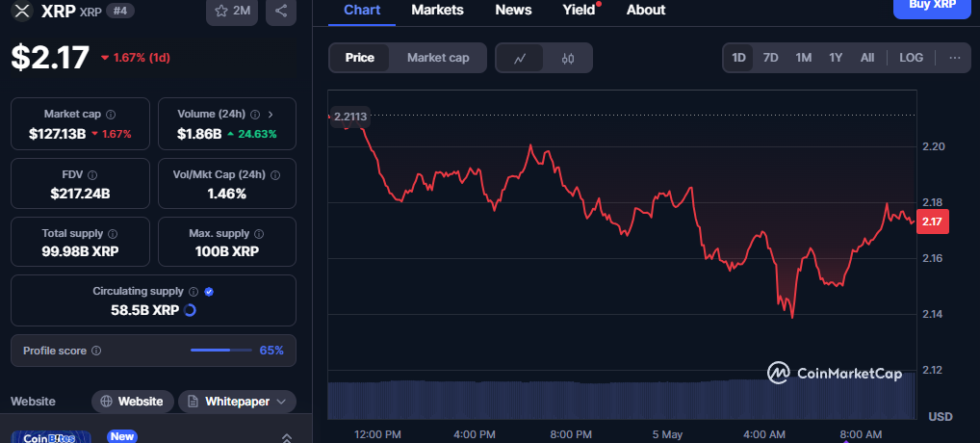Open the Markets tab
The height and width of the screenshot is (443, 980).
point(437,10)
